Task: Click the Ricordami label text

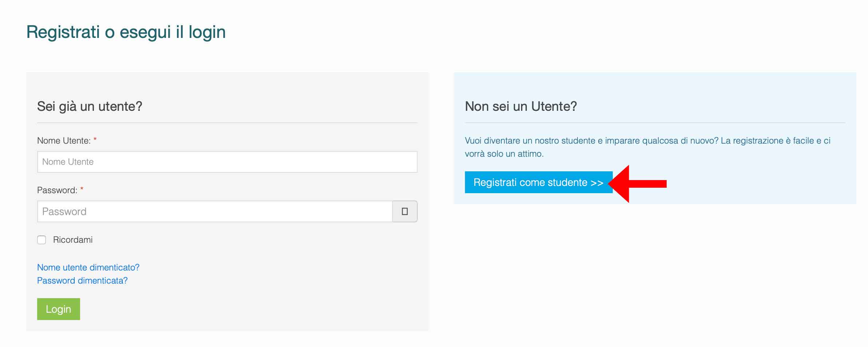Action: 73,240
